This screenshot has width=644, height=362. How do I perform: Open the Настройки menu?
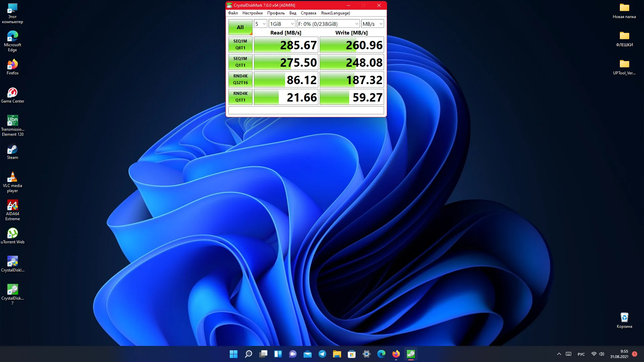pos(252,13)
